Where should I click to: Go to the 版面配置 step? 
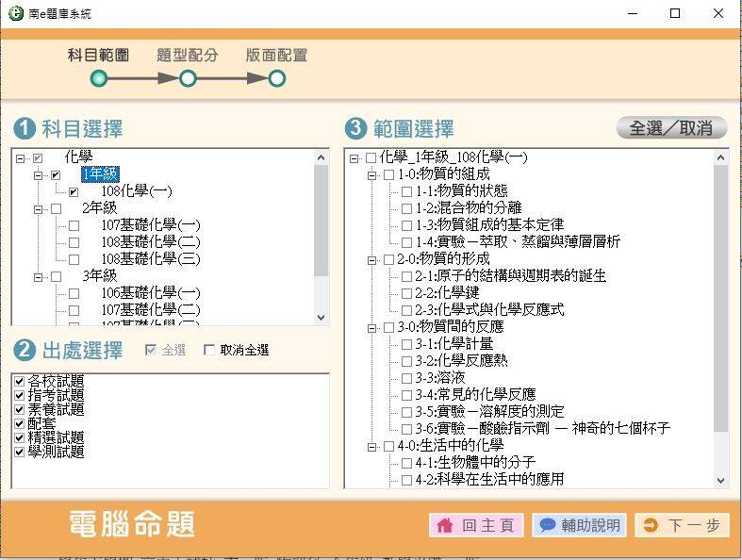(x=276, y=55)
